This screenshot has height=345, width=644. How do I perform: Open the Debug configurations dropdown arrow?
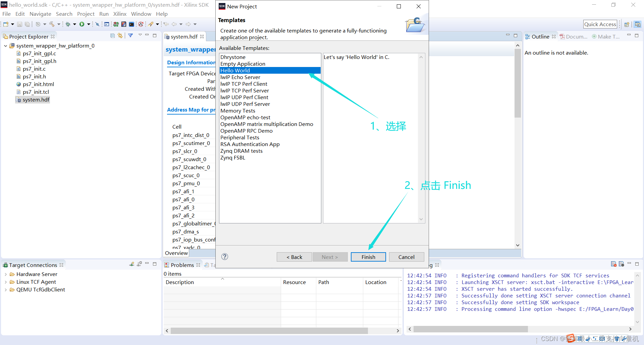74,24
